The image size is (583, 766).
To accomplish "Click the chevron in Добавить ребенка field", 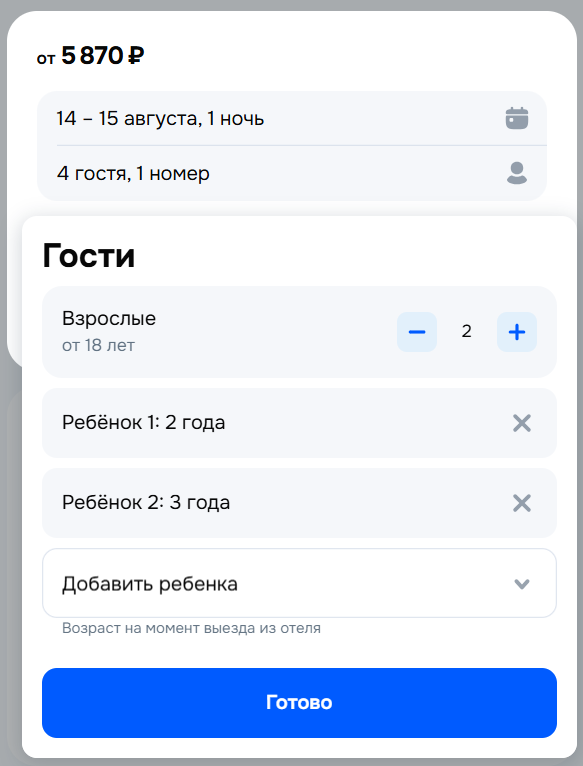I will [x=521, y=584].
